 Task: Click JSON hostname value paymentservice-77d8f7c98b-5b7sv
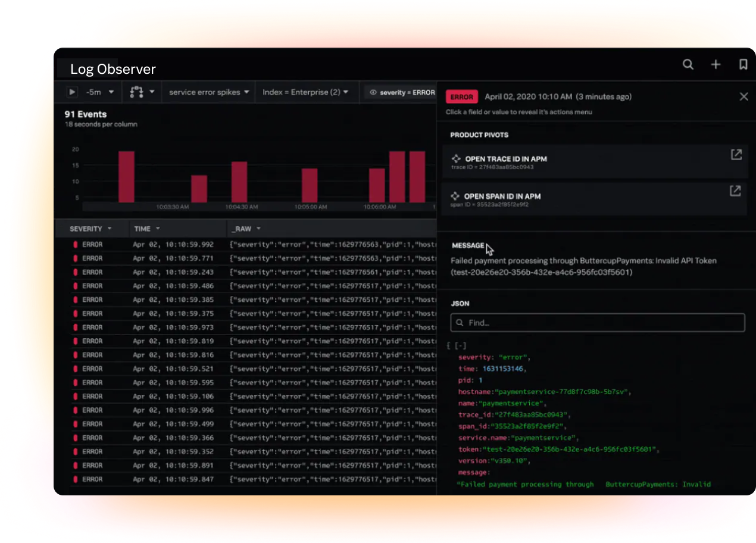tap(563, 392)
